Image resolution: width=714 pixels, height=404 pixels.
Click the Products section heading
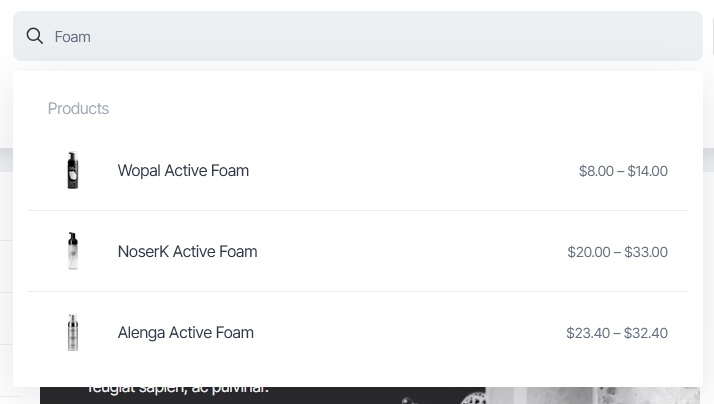pyautogui.click(x=78, y=108)
